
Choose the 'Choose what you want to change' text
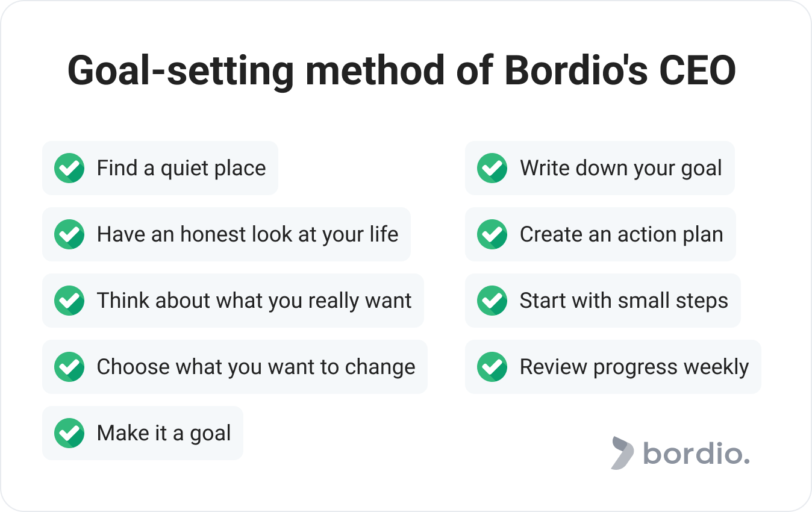point(256,367)
